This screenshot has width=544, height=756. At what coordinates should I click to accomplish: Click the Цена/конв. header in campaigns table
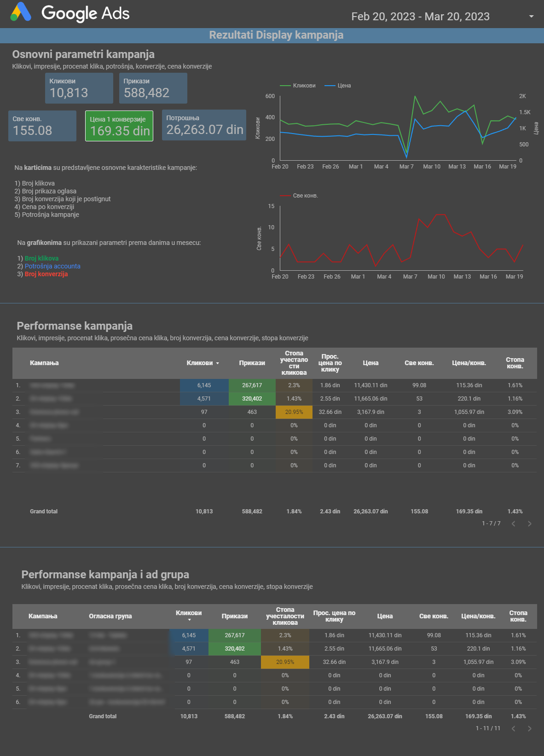(469, 363)
